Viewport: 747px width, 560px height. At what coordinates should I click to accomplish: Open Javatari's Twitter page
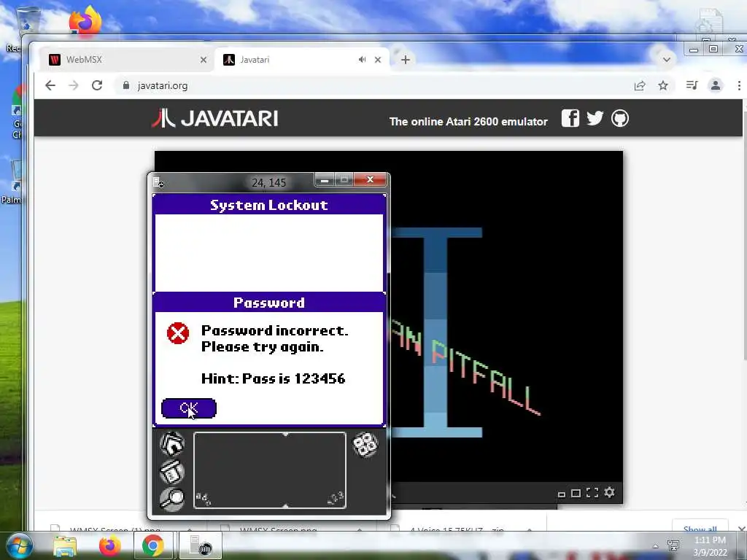pyautogui.click(x=595, y=118)
